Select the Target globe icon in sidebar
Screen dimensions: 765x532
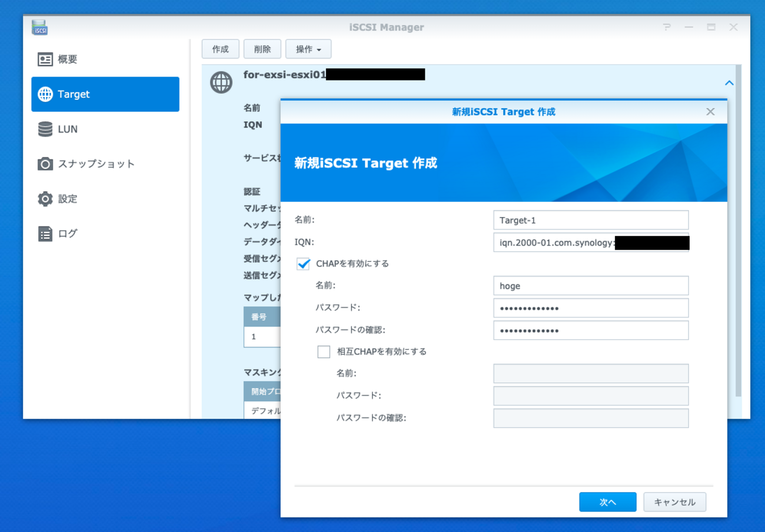[45, 94]
